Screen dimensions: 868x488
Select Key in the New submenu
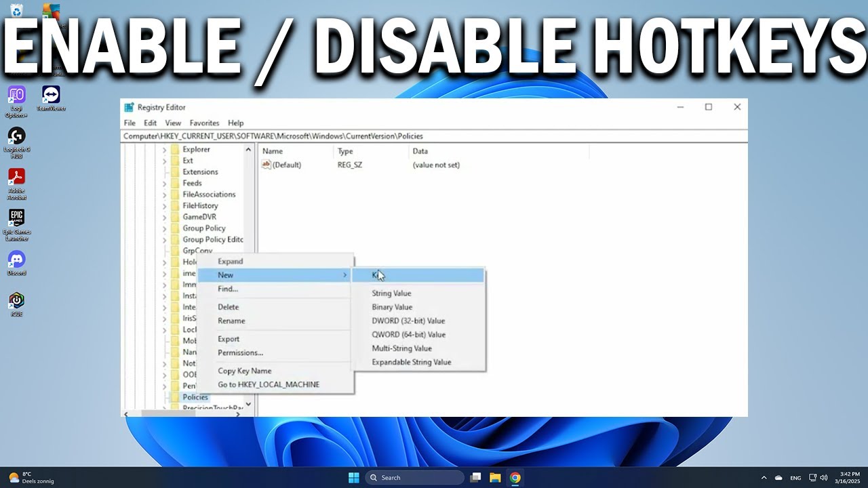coord(418,275)
